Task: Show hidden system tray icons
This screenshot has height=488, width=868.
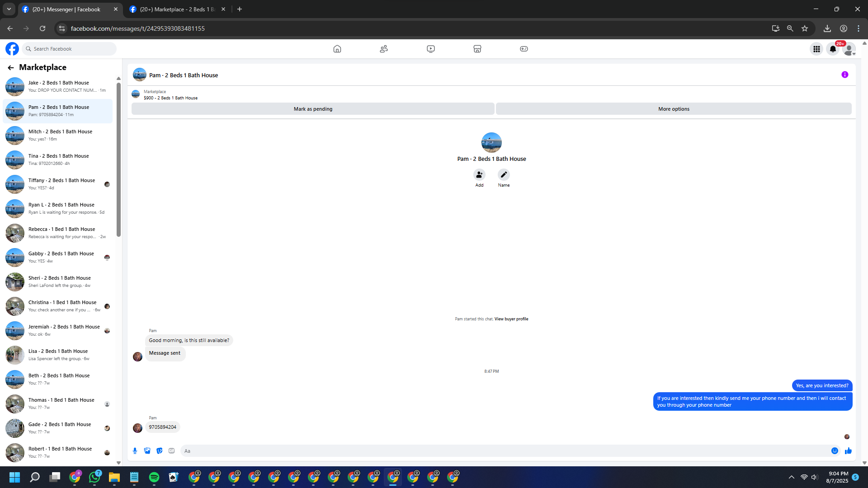Action: 792,477
